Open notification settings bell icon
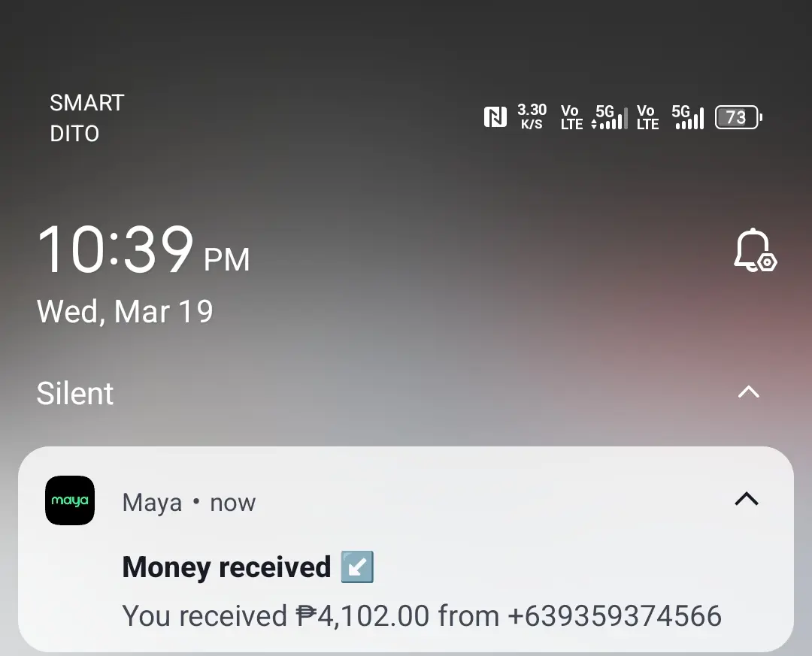 tap(756, 250)
